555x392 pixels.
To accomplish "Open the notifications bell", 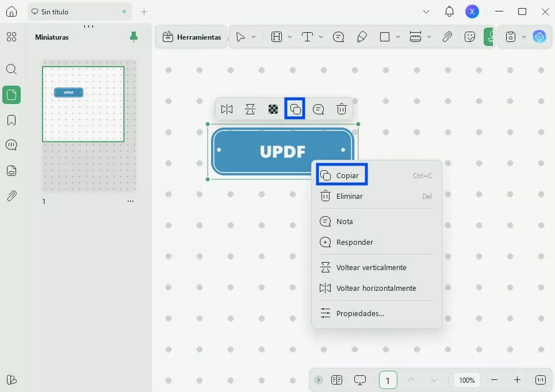I will click(x=449, y=11).
